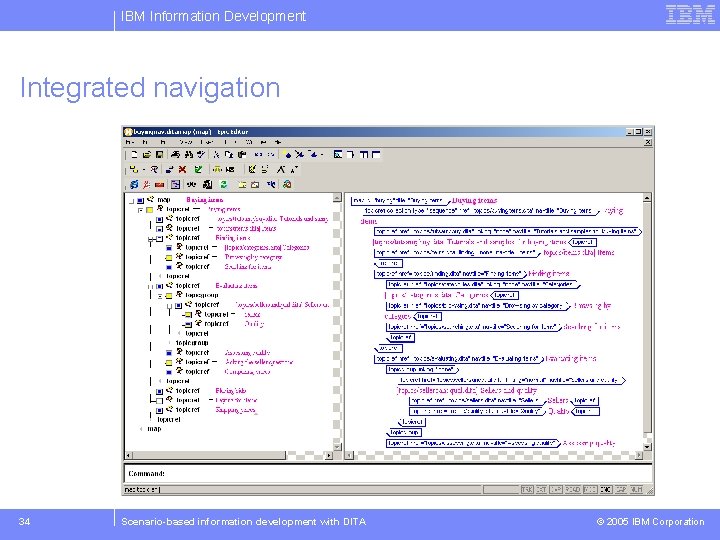Open the dropdown arrow next to the blue down-arrow toolbar icon
Viewport: 720px width, 540px height.
click(322, 155)
